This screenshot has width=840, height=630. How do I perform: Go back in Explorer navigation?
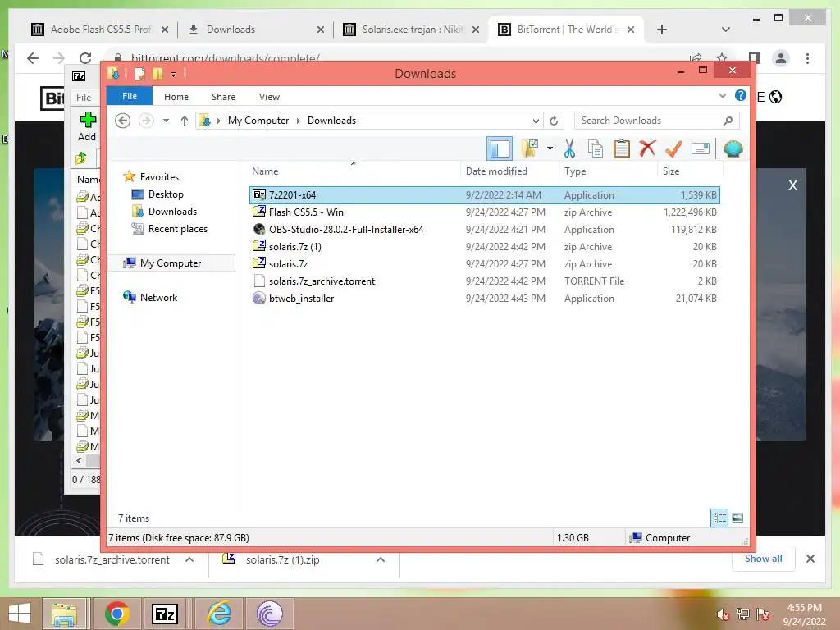pyautogui.click(x=123, y=121)
